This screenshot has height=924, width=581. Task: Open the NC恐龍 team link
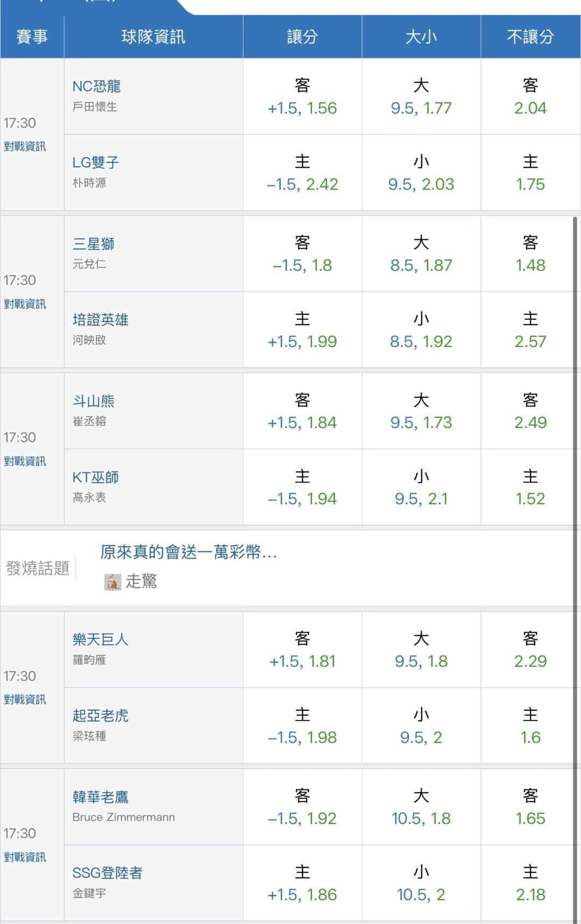(x=97, y=86)
